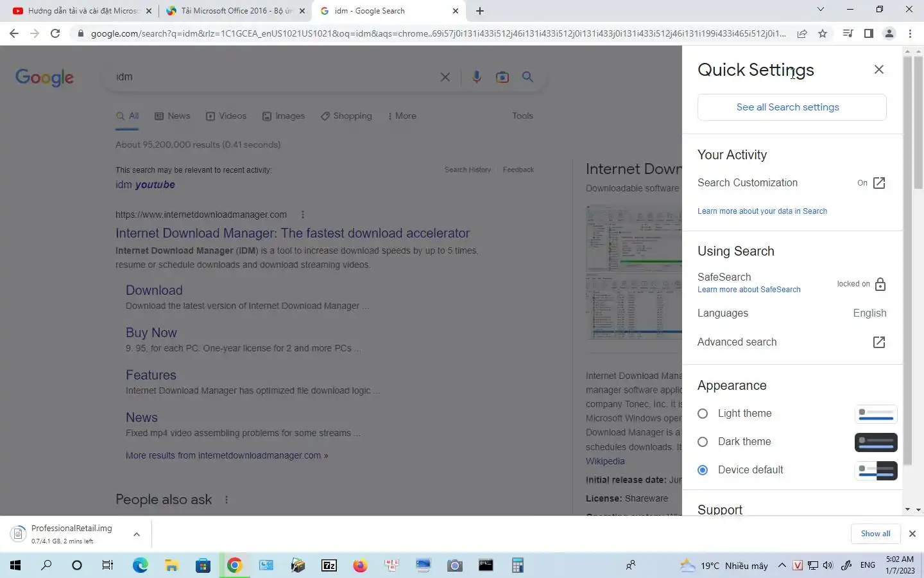The width and height of the screenshot is (924, 578).
Task: Open the Feedback link
Action: pyautogui.click(x=518, y=170)
